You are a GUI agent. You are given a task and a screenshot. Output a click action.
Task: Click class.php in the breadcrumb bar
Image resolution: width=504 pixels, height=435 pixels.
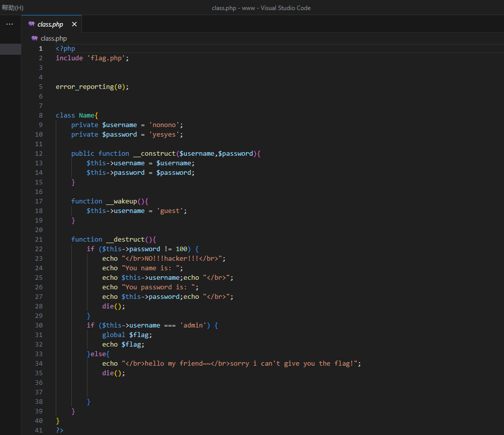(x=54, y=39)
